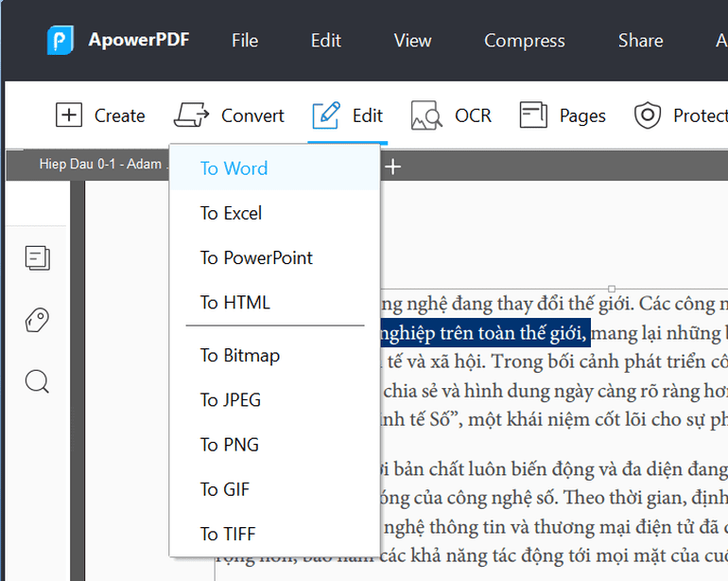The width and height of the screenshot is (728, 581).
Task: Click the ApowerPDF logo icon
Action: click(x=60, y=40)
